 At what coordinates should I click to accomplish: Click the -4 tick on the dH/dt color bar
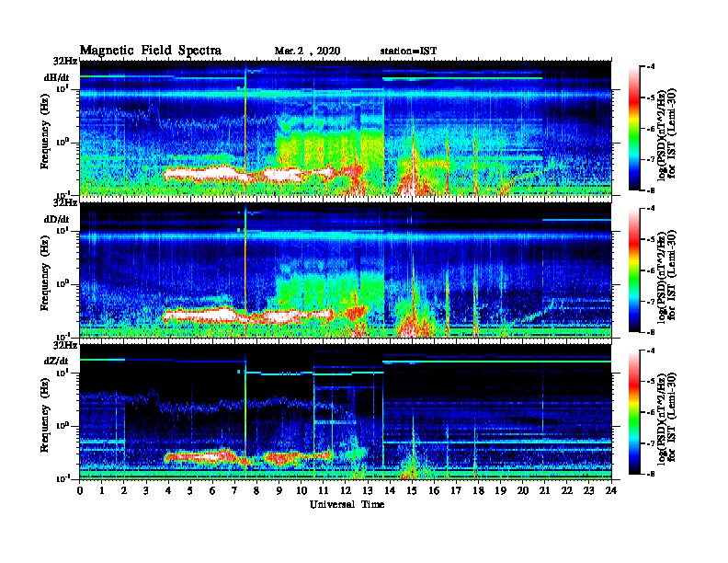pos(651,66)
